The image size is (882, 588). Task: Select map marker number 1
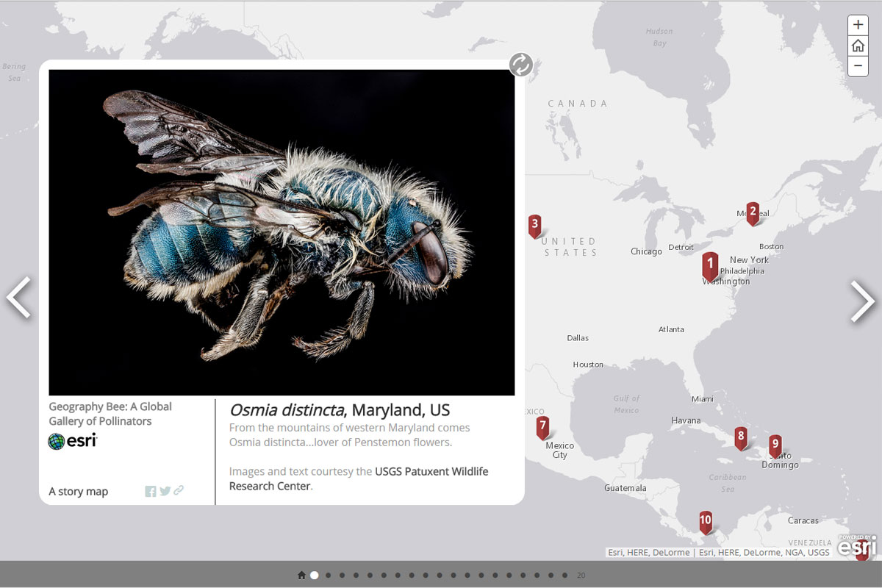click(710, 265)
